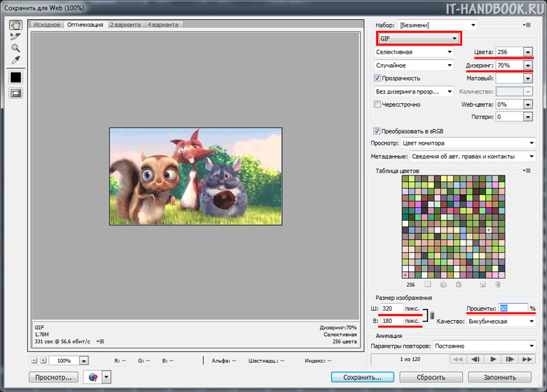The height and width of the screenshot is (392, 547).
Task: Select the Slice Select tool
Action: pos(16,36)
